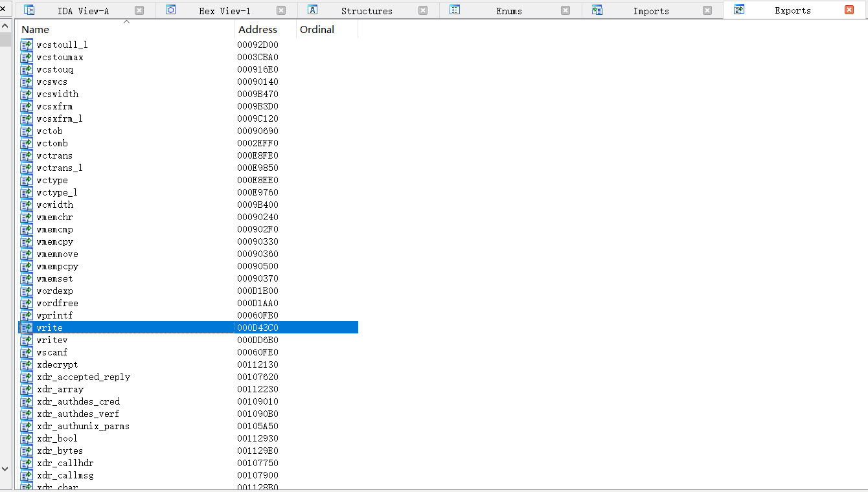
Task: Click the Structures tab icon
Action: point(313,10)
